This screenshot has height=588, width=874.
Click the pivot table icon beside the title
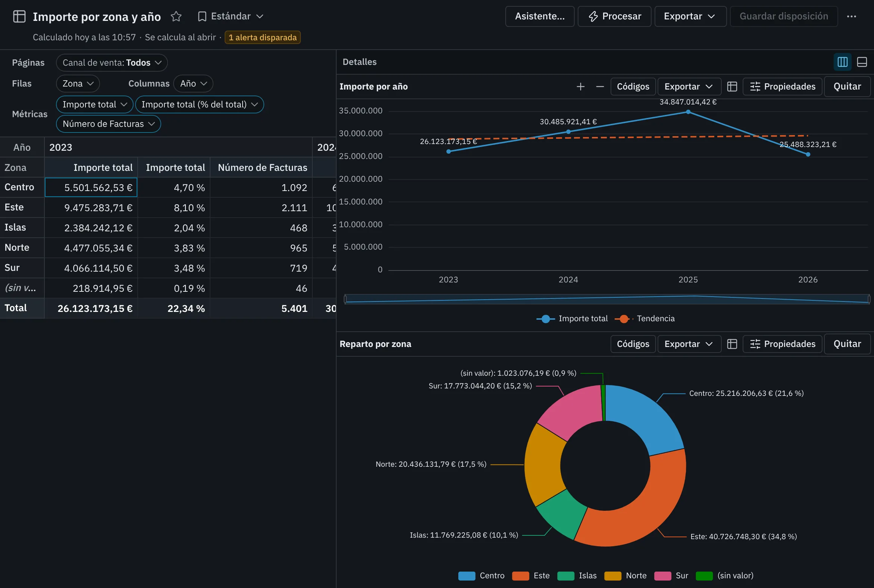click(19, 16)
